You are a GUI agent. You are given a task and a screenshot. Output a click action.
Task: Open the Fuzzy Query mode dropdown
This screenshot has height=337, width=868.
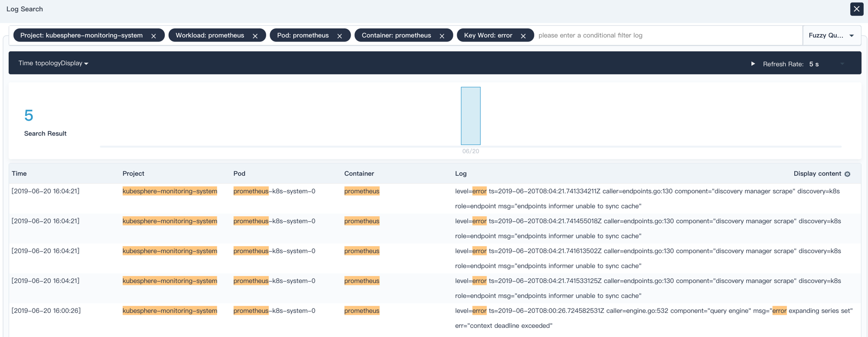(x=832, y=35)
